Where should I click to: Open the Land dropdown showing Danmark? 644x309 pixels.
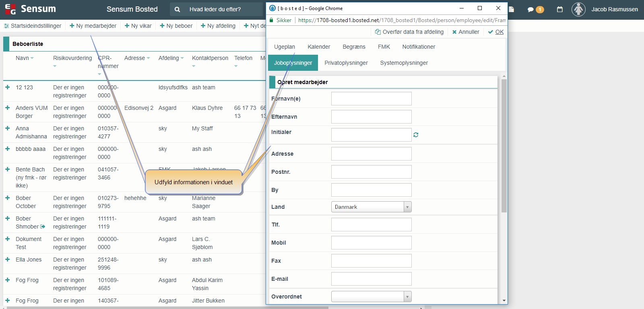coord(371,207)
